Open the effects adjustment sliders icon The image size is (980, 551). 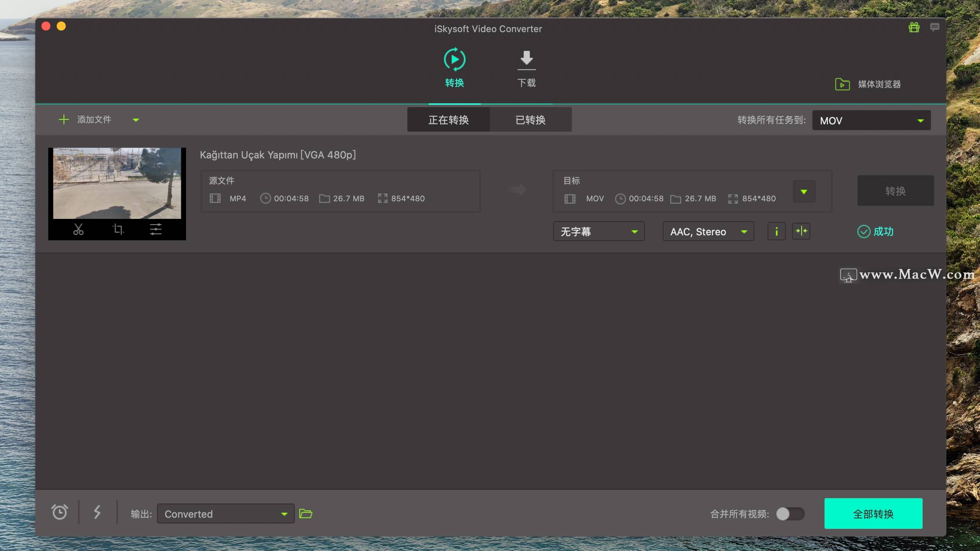[156, 229]
